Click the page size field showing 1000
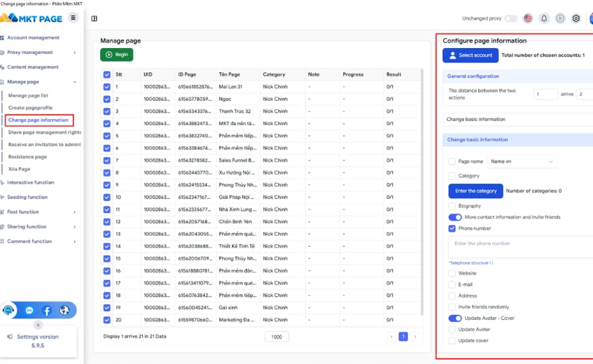 [277, 337]
